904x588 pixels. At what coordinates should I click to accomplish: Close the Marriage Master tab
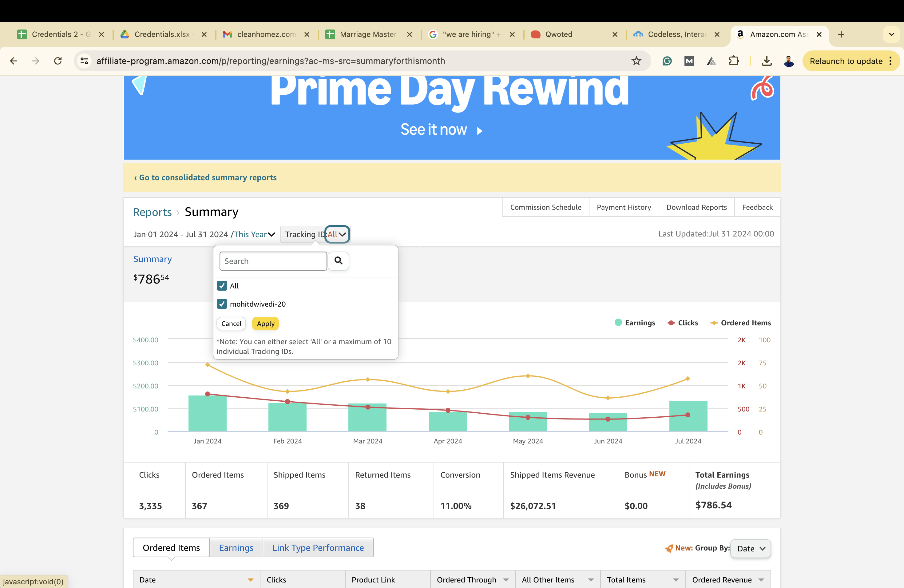tap(410, 34)
